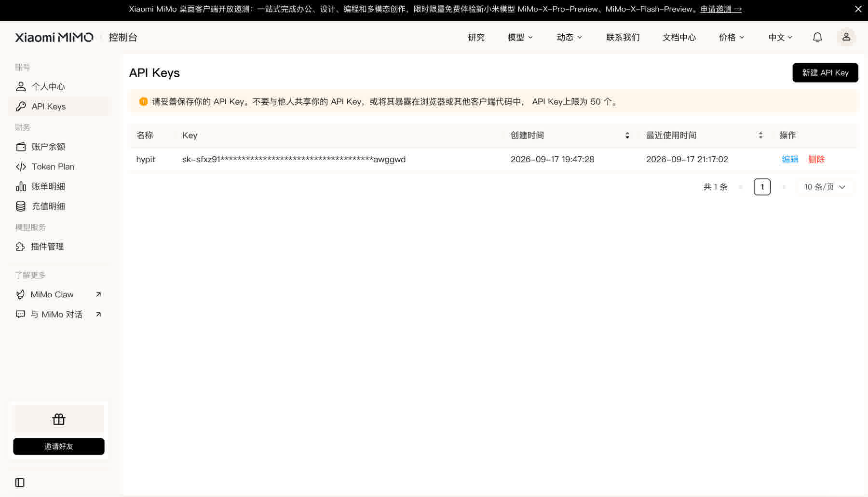Click the 新建 API Key button
This screenshot has height=497, width=868.
825,73
